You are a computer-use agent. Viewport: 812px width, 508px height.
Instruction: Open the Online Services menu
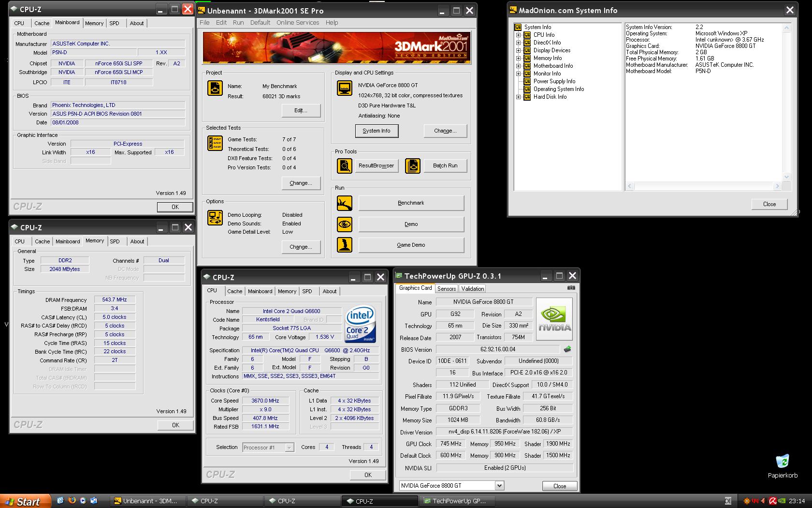click(x=298, y=22)
